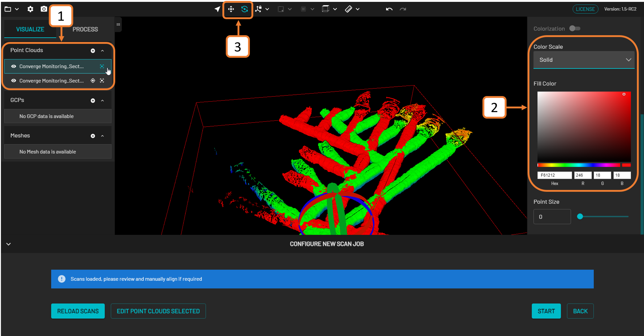Viewport: 644px width, 336px height.
Task: Undo the last action
Action: (389, 9)
